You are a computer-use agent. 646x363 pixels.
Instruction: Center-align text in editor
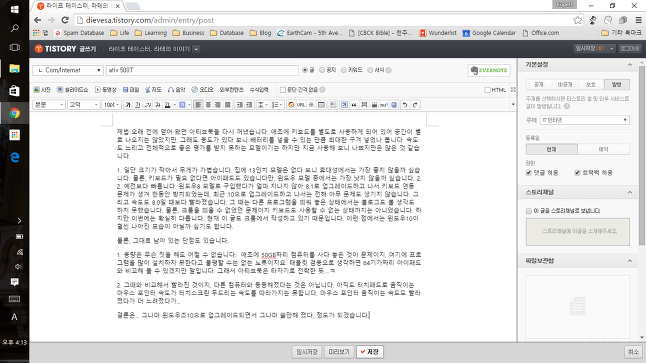(208, 105)
